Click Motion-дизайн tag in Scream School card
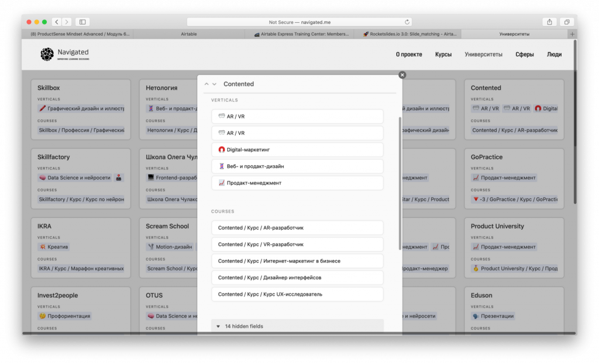 [x=170, y=247]
